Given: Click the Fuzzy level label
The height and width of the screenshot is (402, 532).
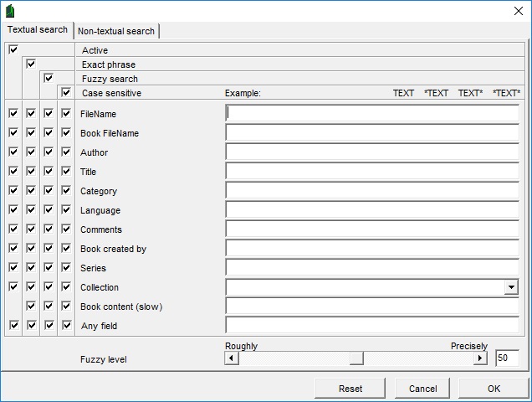Looking at the screenshot, I should 103,359.
